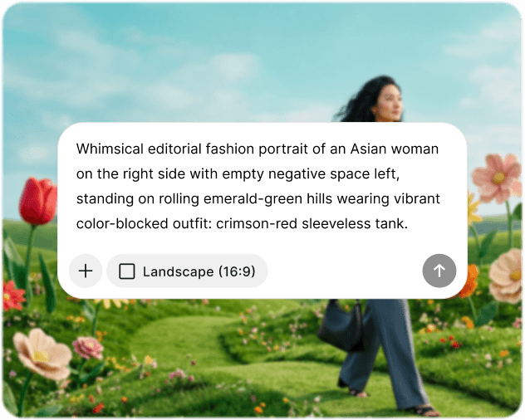Place cursor in the prompt text field
The image size is (525, 420).
(258, 186)
